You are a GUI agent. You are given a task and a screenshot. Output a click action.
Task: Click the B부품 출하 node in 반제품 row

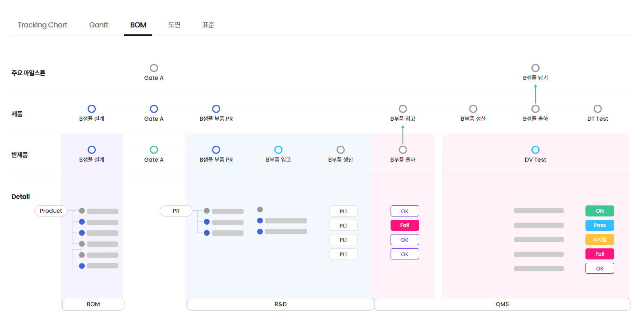click(x=403, y=150)
